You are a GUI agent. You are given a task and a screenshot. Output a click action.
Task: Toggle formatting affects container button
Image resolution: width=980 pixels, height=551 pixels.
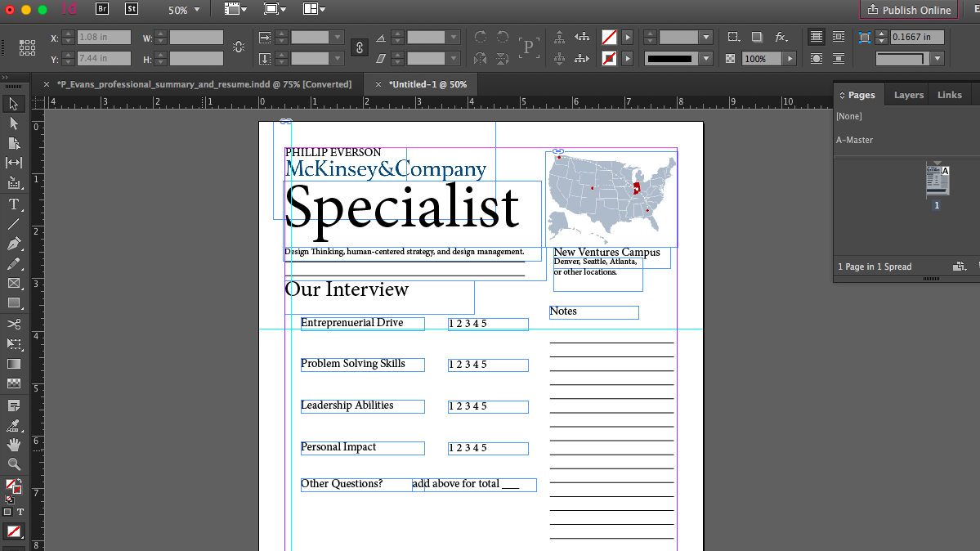tap(7, 512)
